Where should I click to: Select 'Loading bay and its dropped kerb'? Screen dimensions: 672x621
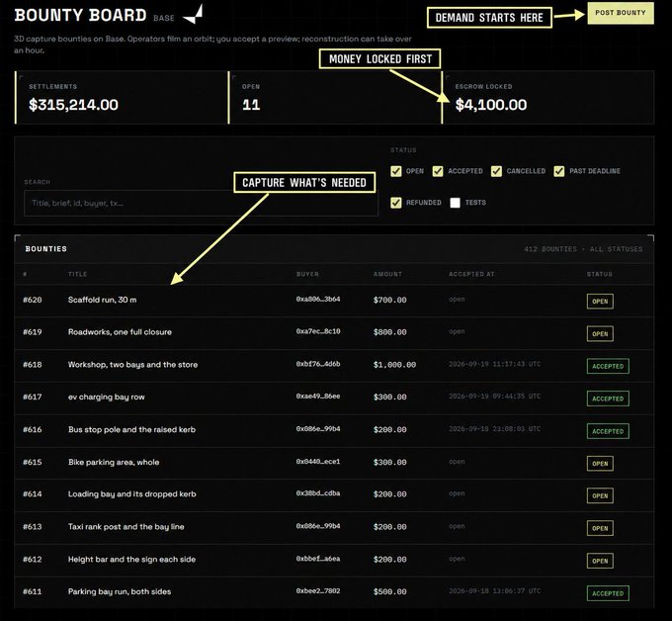(132, 494)
